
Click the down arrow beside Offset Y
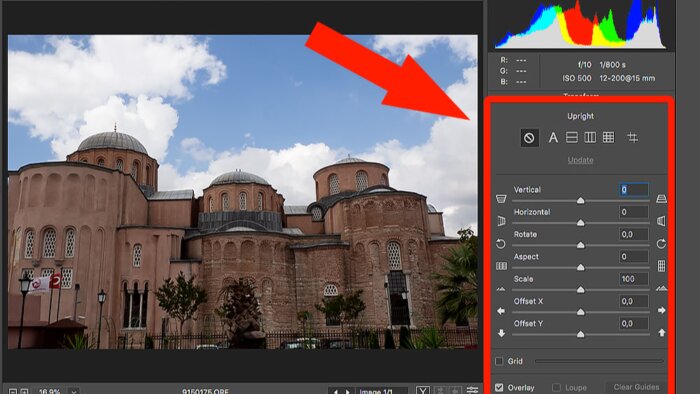click(x=501, y=333)
